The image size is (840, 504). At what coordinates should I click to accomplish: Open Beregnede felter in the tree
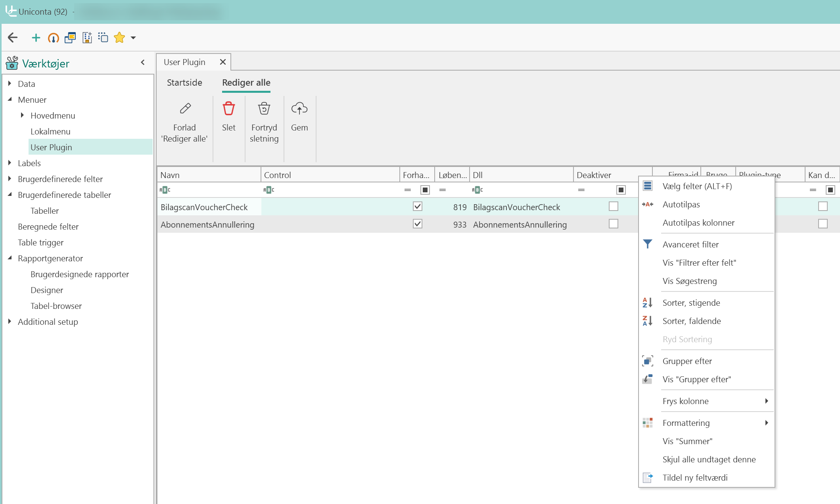coord(48,226)
